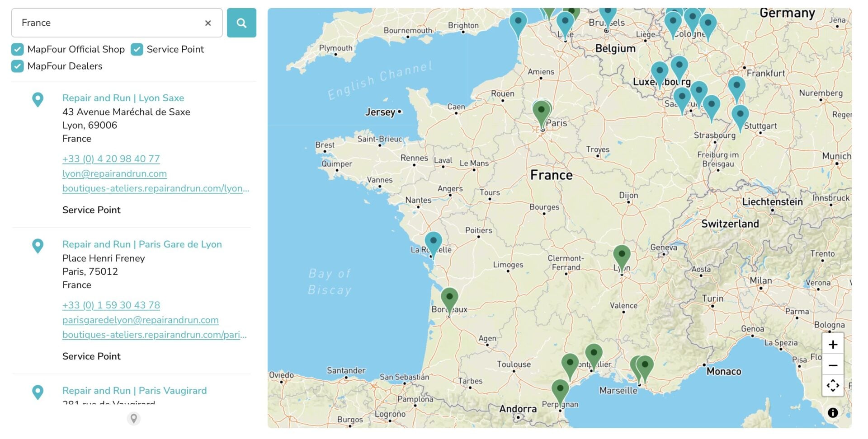
Task: Clear the France search text
Action: click(208, 23)
